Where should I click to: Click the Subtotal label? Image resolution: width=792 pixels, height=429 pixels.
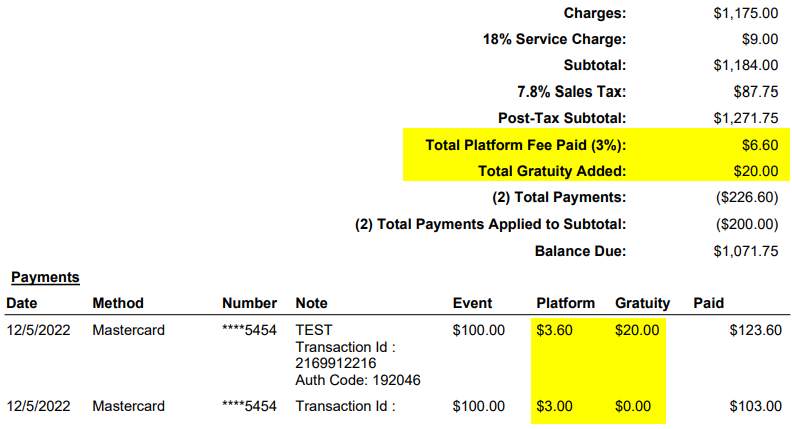pyautogui.click(x=595, y=65)
